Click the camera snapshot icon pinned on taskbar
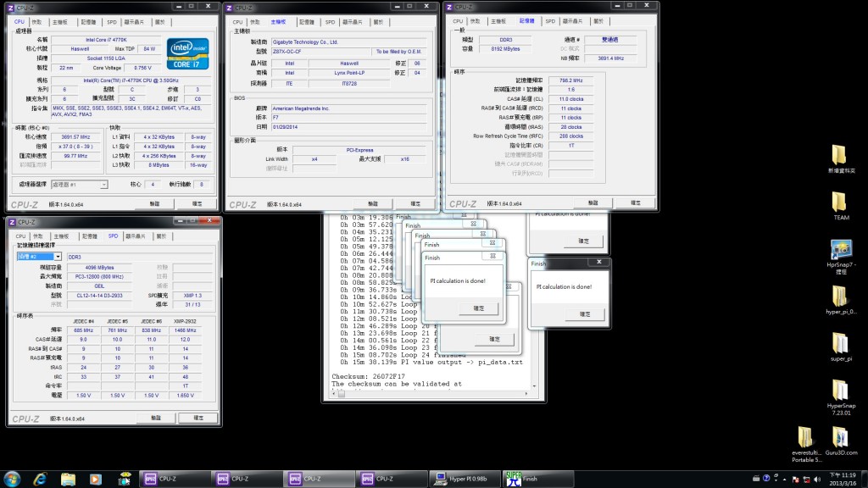This screenshot has height=488, width=868. pos(125,479)
